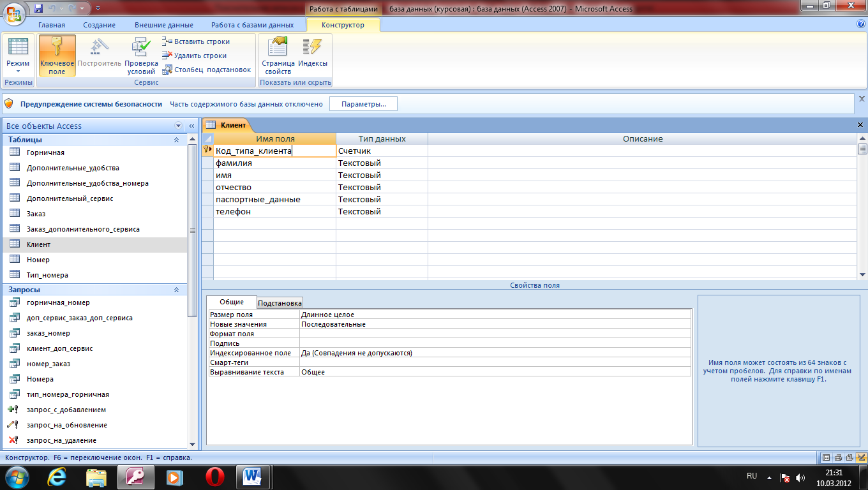Toggle the Индексы indexes button
The image size is (868, 490).
(x=313, y=56)
